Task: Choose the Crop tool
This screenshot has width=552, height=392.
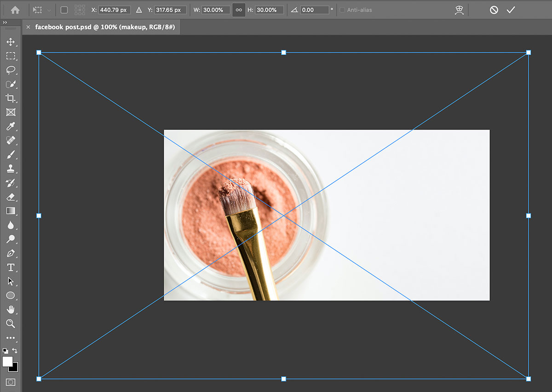Action: pyautogui.click(x=10, y=98)
